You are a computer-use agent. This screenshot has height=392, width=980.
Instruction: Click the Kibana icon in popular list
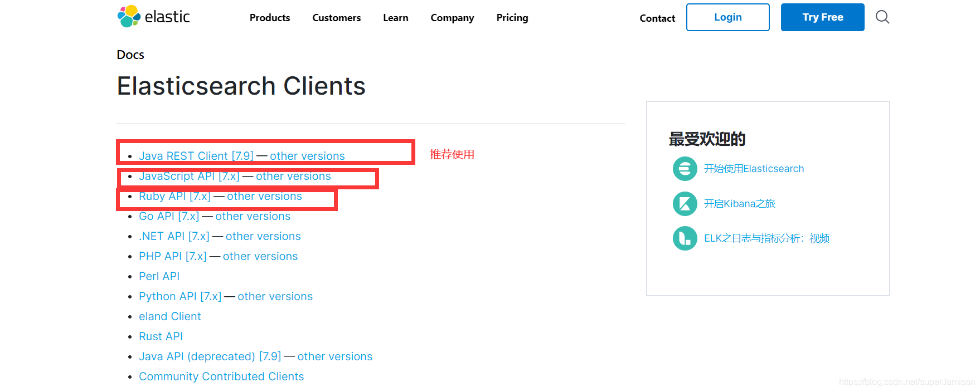(x=685, y=204)
